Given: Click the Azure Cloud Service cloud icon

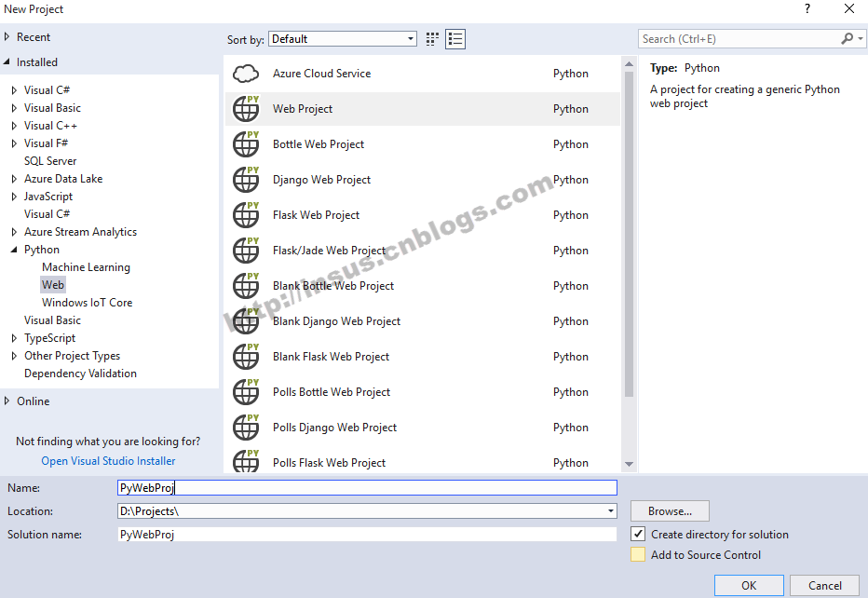Looking at the screenshot, I should click(x=246, y=74).
